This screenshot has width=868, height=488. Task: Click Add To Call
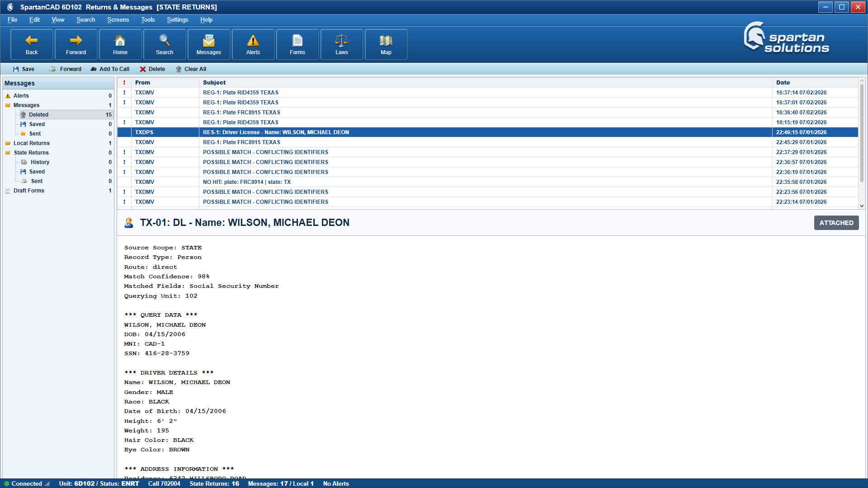pos(110,69)
